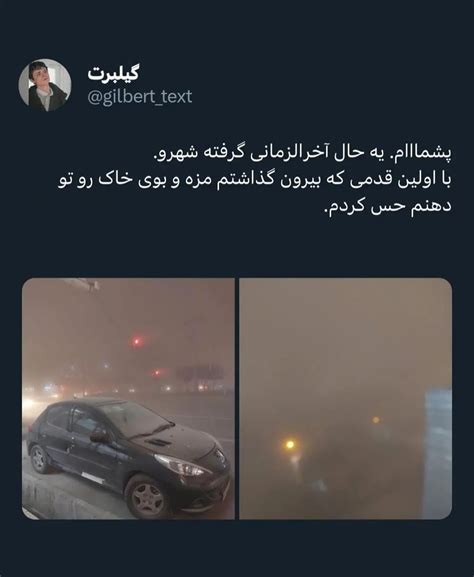The height and width of the screenshot is (577, 474).
Task: Open the @gilbert_text handle
Action: (x=140, y=97)
